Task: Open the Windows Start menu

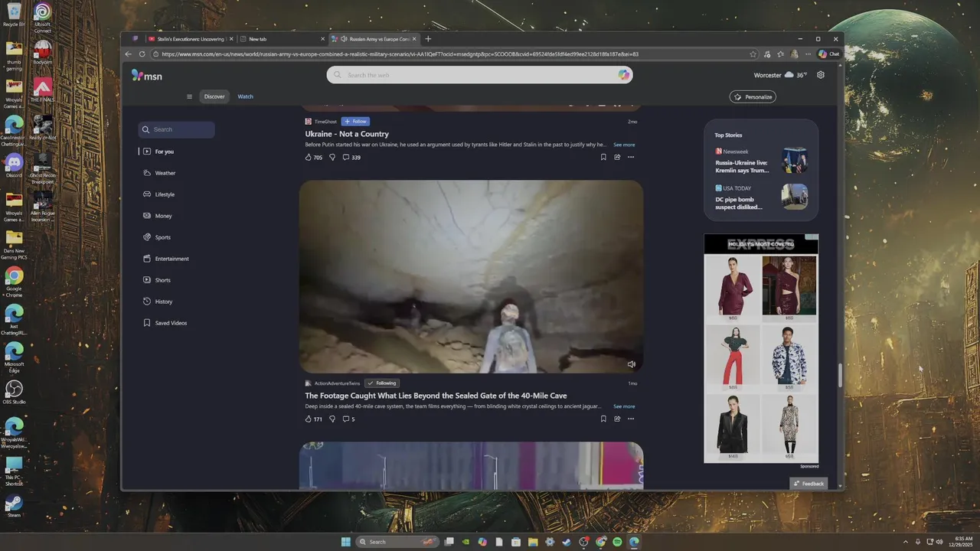Action: click(345, 542)
